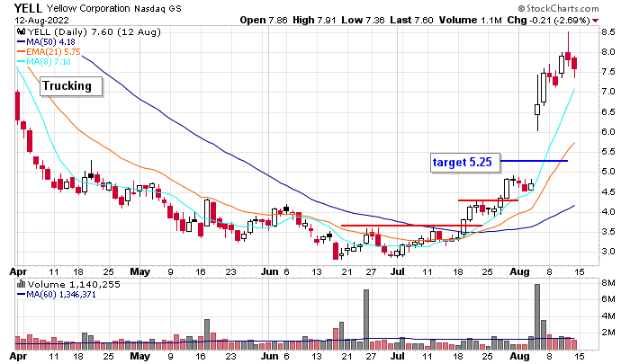Click the Aug label on price chart axis

click(x=519, y=272)
